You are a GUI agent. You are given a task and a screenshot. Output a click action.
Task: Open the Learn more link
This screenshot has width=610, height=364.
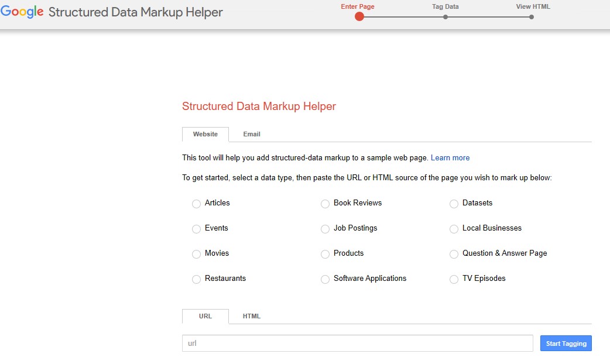coord(450,158)
